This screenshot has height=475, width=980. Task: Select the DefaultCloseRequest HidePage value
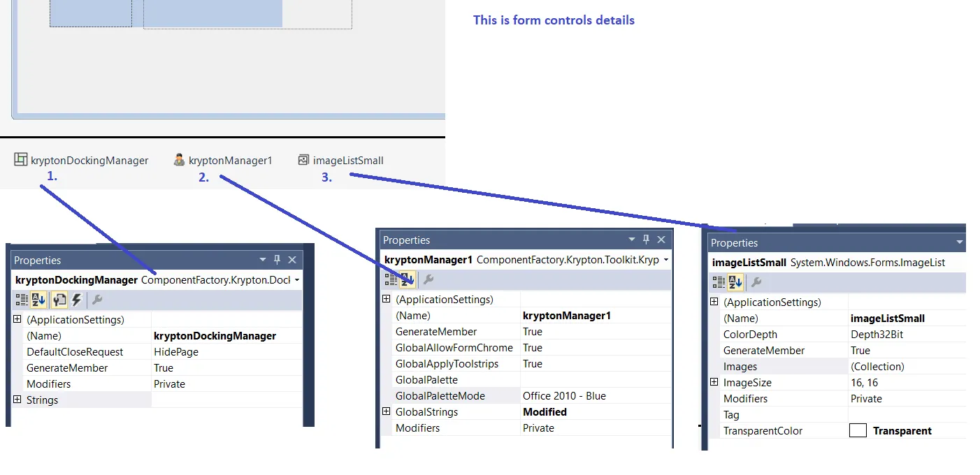[x=226, y=352]
